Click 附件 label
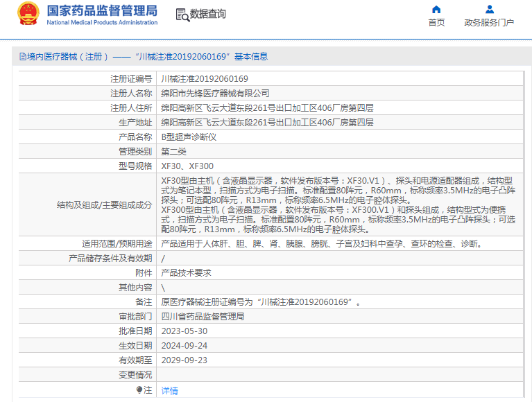Image resolution: width=532 pixels, height=402 pixels. [x=144, y=273]
